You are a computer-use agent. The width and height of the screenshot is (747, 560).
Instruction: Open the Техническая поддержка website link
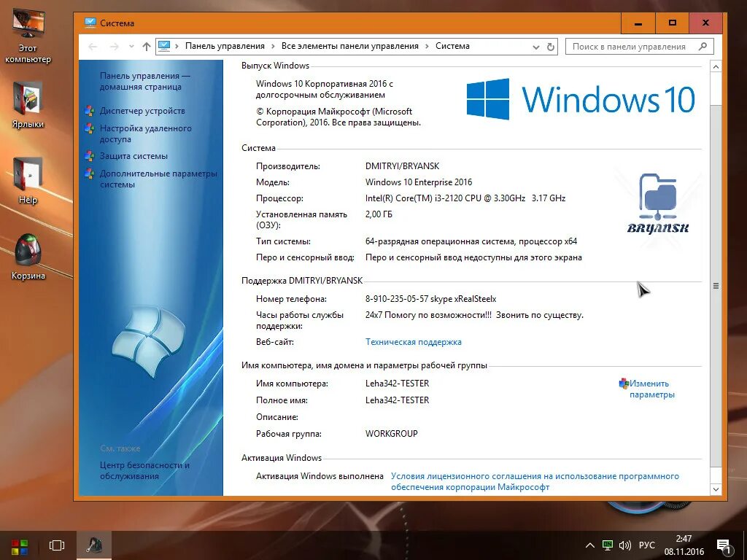414,342
